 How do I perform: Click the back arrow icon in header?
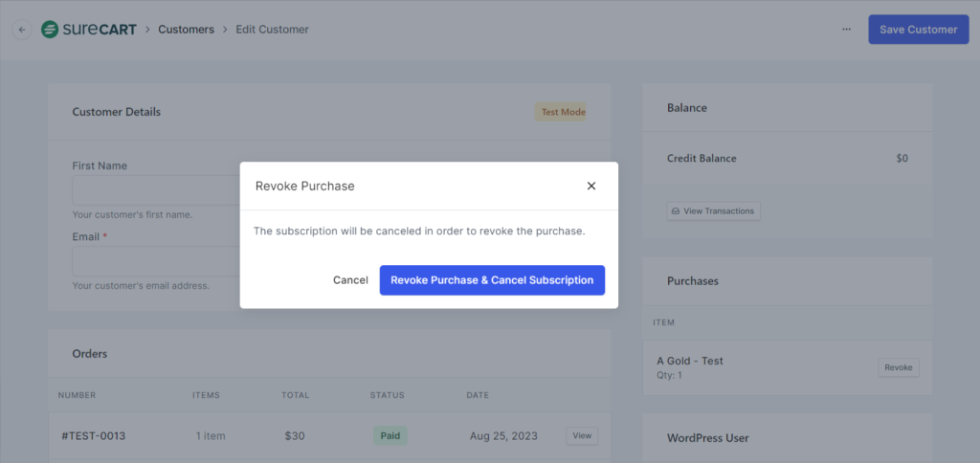pos(22,30)
